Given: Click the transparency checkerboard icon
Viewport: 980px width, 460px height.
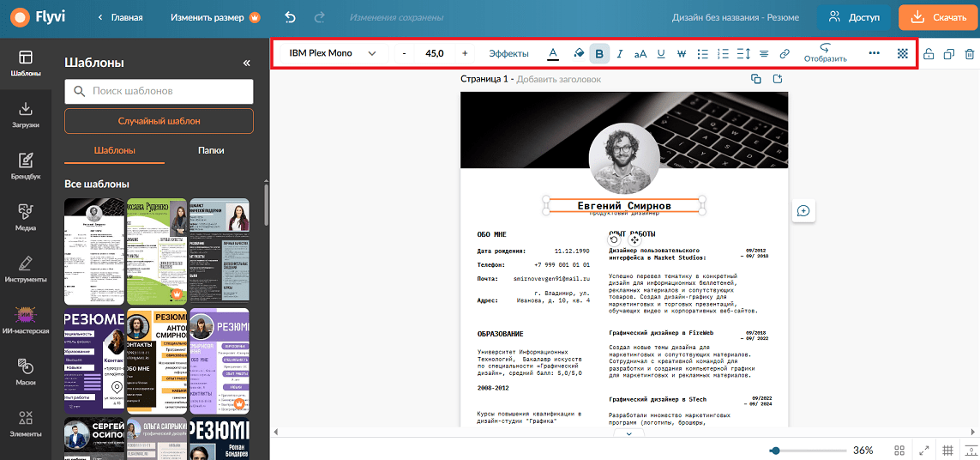Looking at the screenshot, I should click(x=902, y=54).
